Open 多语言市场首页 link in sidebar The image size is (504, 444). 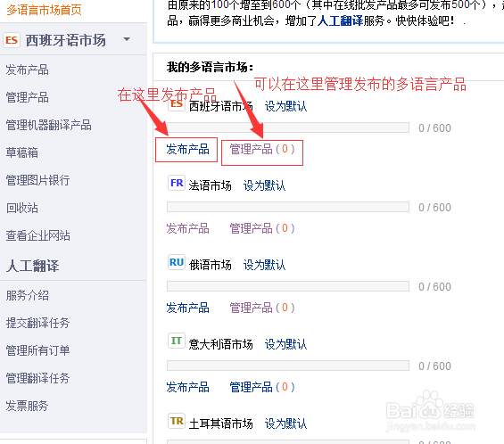(44, 10)
